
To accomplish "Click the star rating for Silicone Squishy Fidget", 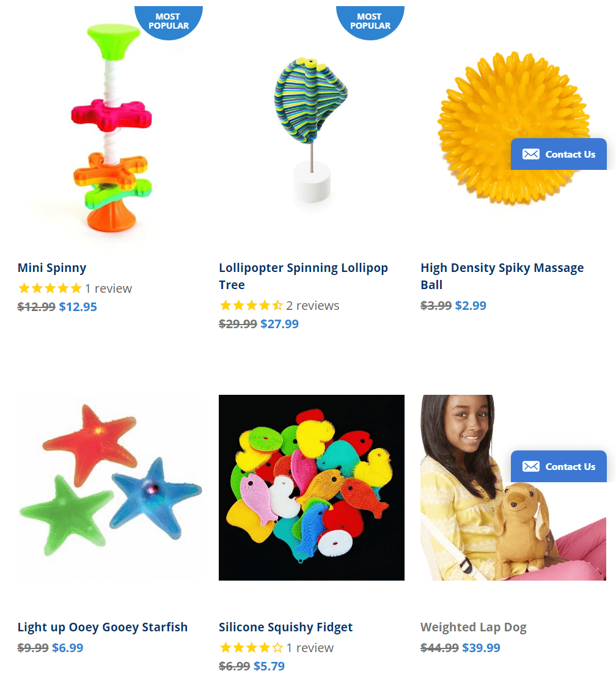I will click(251, 648).
